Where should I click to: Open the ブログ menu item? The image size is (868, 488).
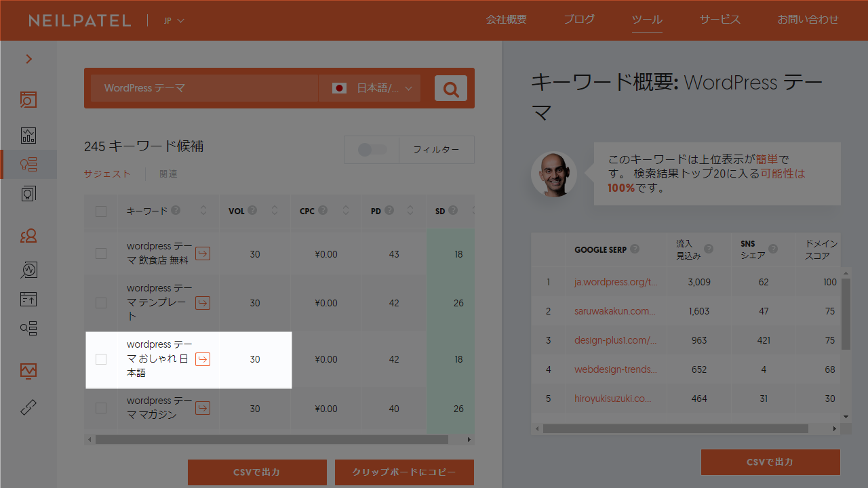click(579, 20)
